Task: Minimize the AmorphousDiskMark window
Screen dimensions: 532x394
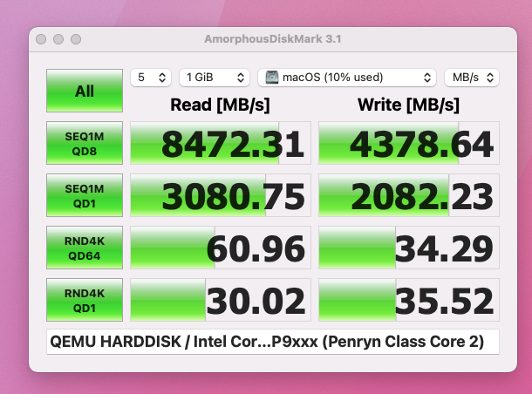Action: (58, 39)
